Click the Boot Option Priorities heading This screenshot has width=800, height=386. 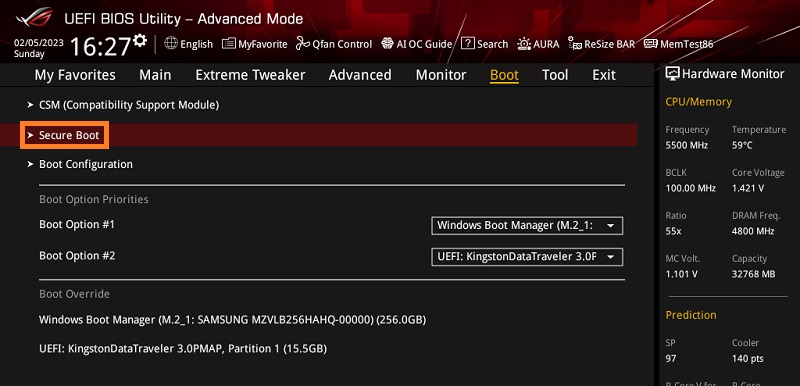tap(94, 199)
